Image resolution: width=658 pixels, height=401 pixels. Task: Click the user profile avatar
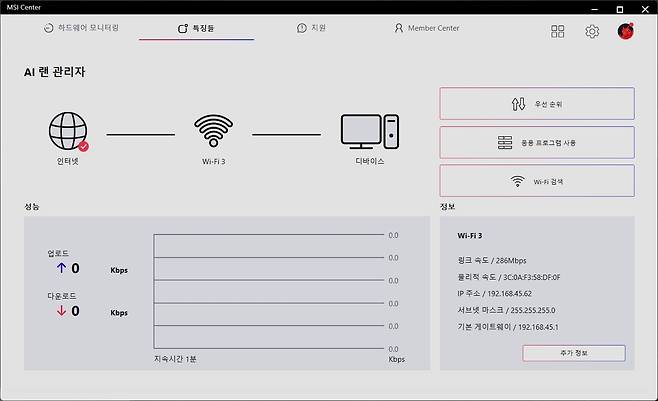626,31
